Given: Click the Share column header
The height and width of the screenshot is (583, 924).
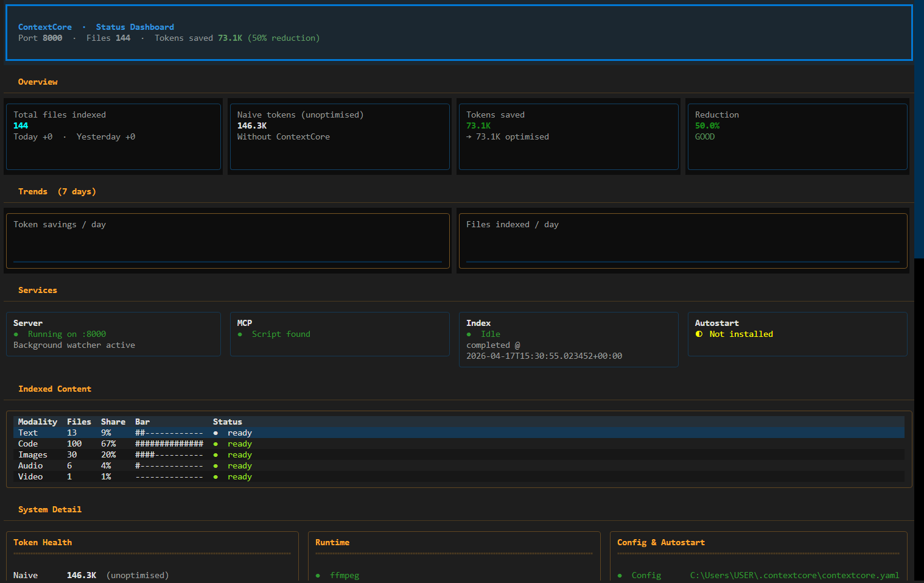Looking at the screenshot, I should [x=113, y=422].
